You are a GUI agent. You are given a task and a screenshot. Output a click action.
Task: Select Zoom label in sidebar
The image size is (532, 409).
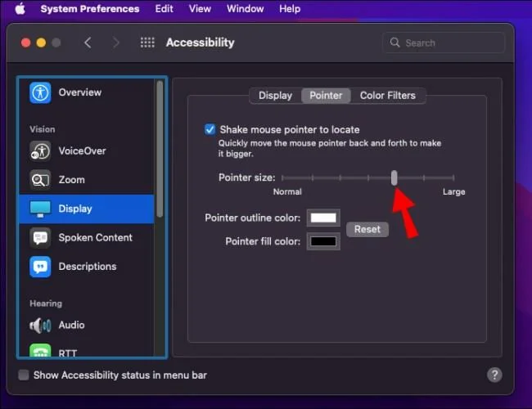point(71,180)
